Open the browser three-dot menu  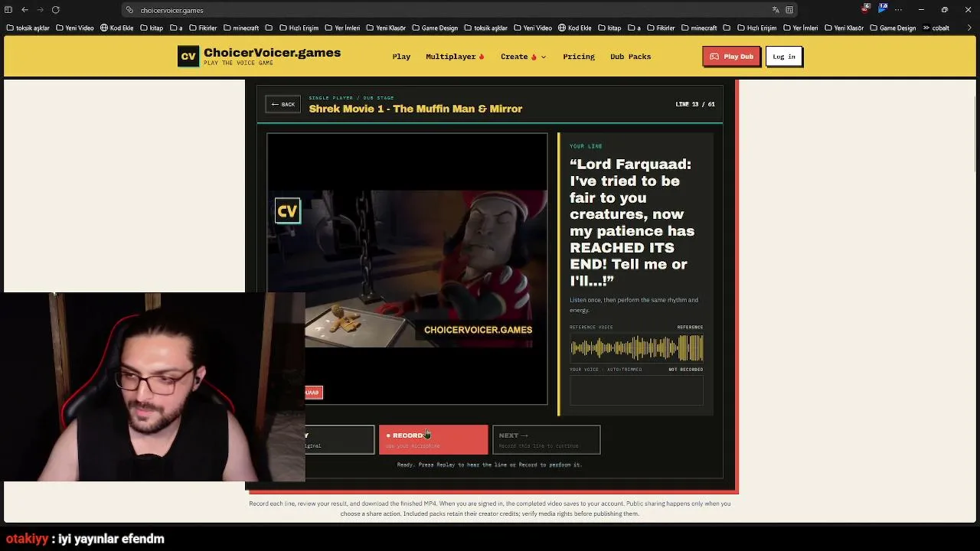(x=899, y=10)
